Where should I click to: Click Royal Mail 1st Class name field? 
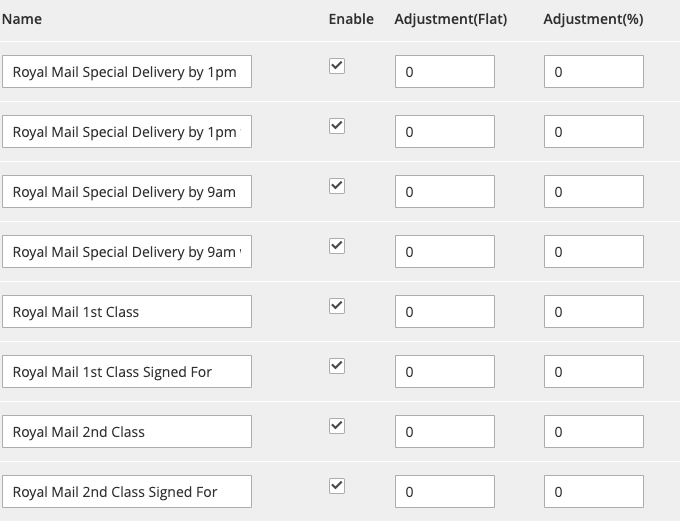(126, 312)
